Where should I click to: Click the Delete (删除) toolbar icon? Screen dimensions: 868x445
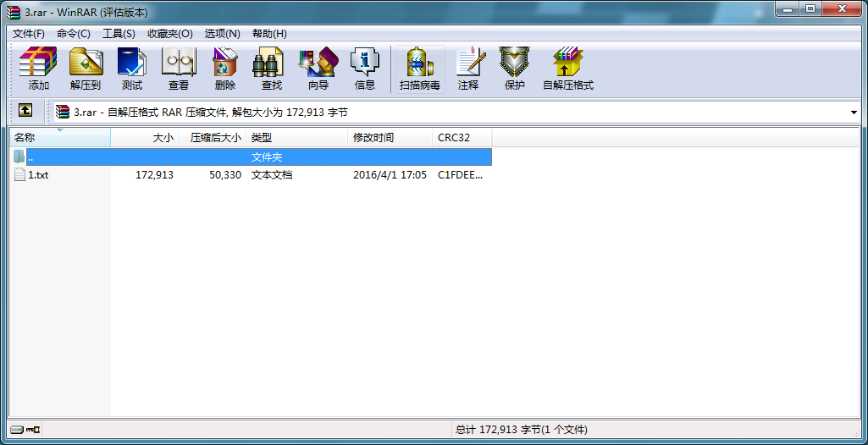[224, 69]
